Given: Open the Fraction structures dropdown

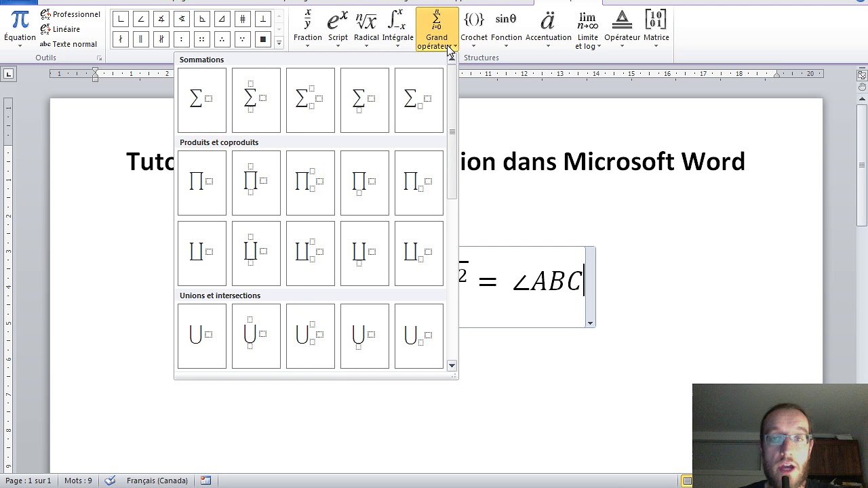Looking at the screenshot, I should (308, 30).
